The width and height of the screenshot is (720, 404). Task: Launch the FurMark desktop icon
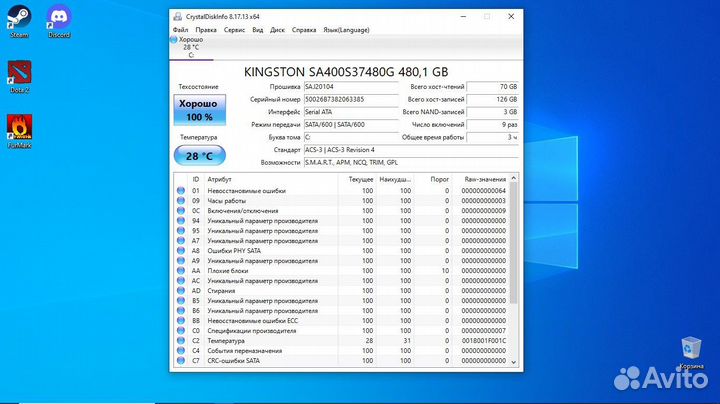[x=19, y=132]
